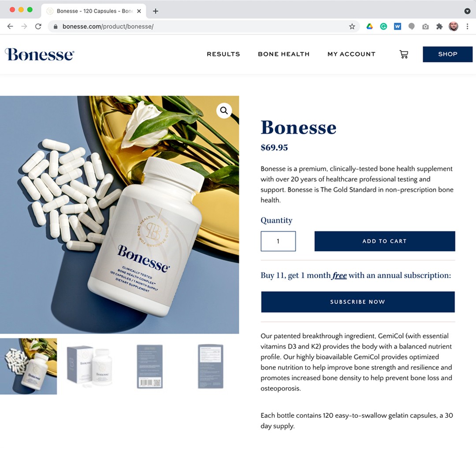The width and height of the screenshot is (476, 457).
Task: Go back with the browser back arrow
Action: click(10, 26)
